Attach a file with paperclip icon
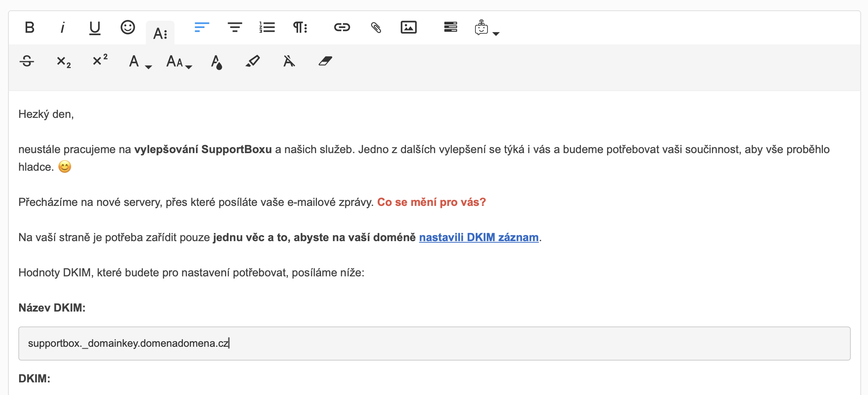This screenshot has width=868, height=395. tap(376, 28)
